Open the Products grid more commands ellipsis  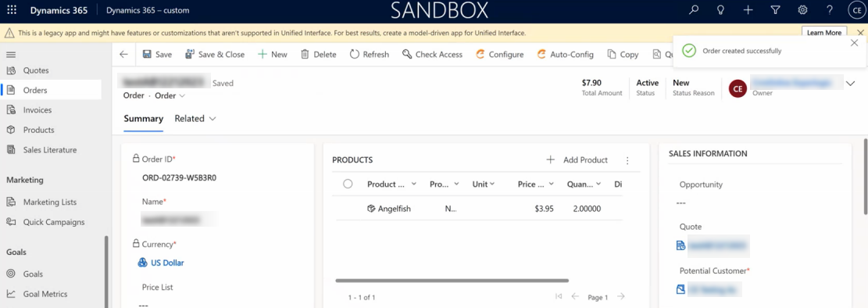(x=627, y=160)
